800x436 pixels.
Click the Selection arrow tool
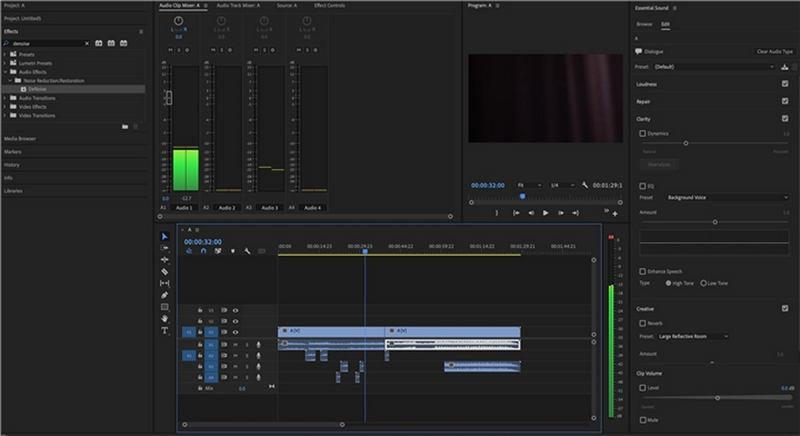[x=165, y=237]
